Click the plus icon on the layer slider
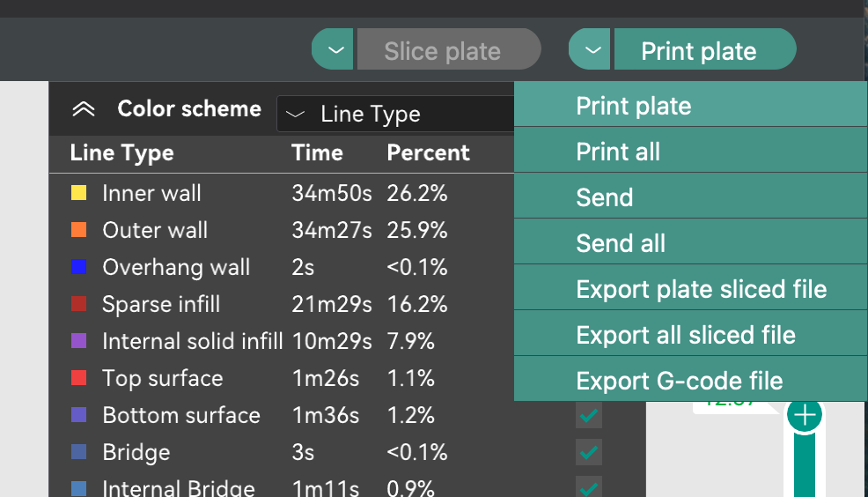Image resolution: width=868 pixels, height=497 pixels. pos(805,415)
